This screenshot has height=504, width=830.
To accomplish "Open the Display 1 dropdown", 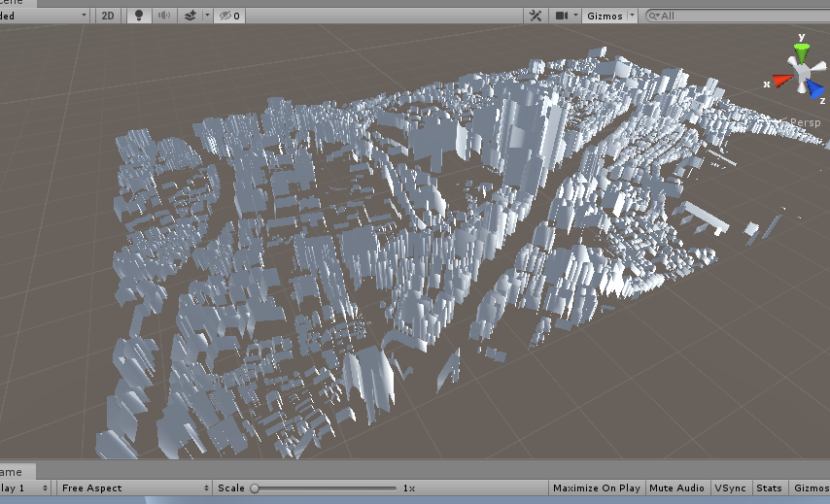I will click(x=25, y=488).
